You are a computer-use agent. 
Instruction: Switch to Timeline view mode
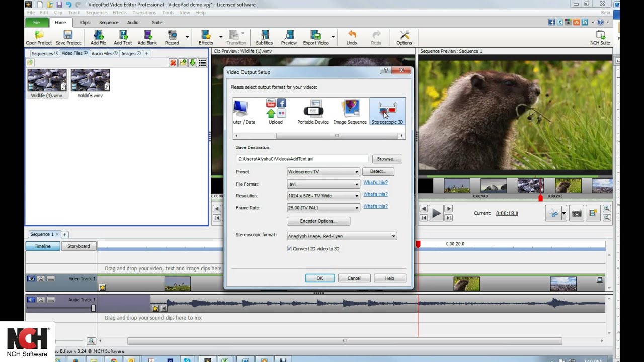43,246
